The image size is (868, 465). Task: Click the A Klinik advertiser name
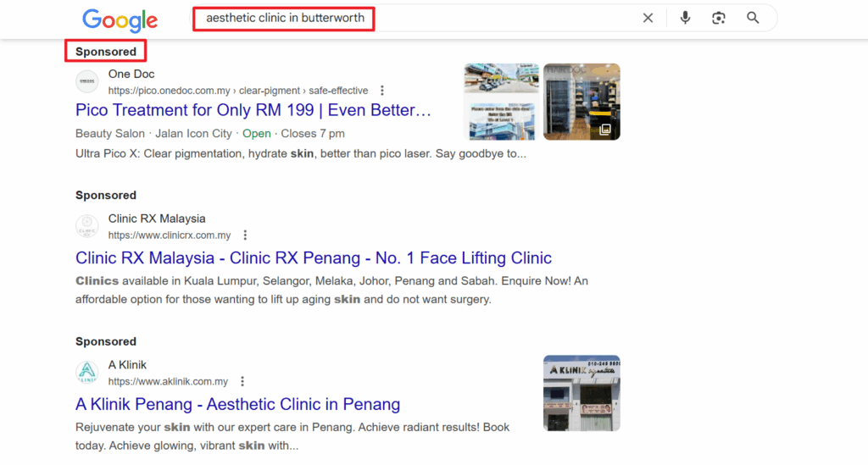(127, 365)
